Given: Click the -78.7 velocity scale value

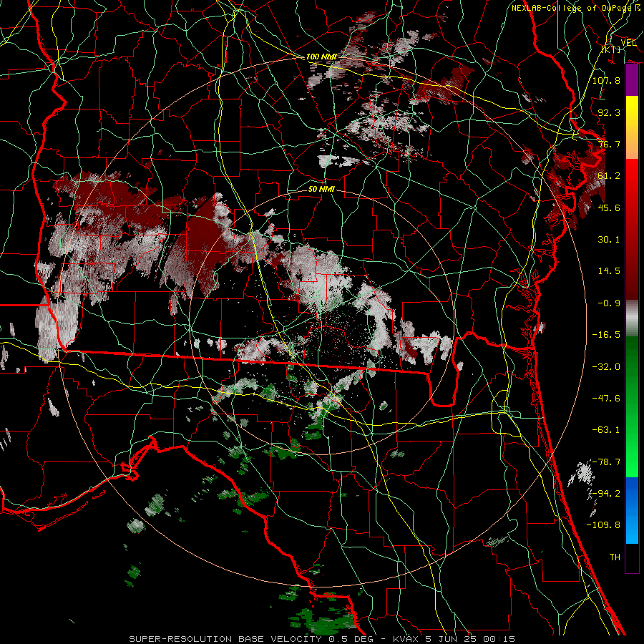Looking at the screenshot, I should [x=606, y=462].
